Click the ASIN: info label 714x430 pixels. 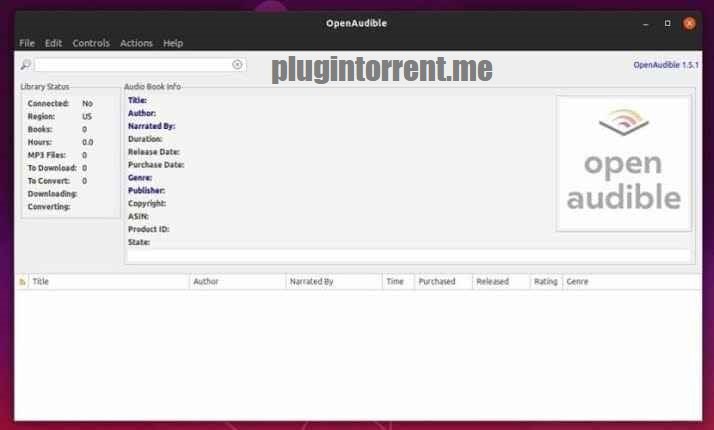(x=138, y=216)
